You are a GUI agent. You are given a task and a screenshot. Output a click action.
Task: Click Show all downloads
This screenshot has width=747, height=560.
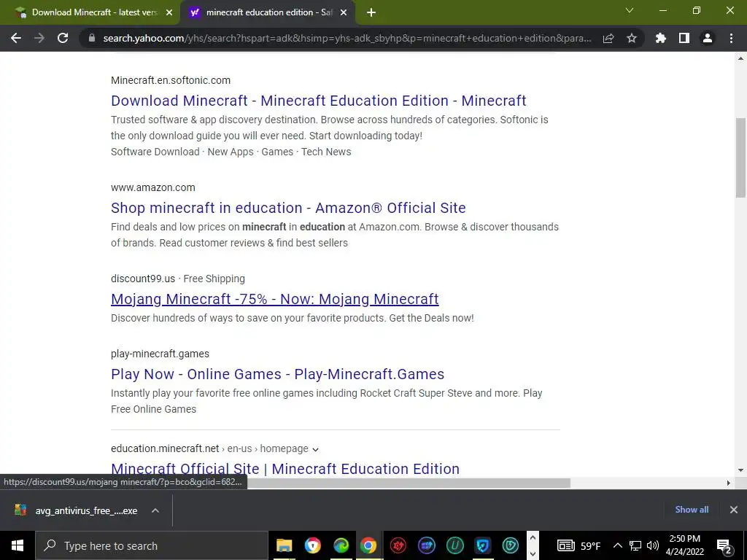pos(692,510)
